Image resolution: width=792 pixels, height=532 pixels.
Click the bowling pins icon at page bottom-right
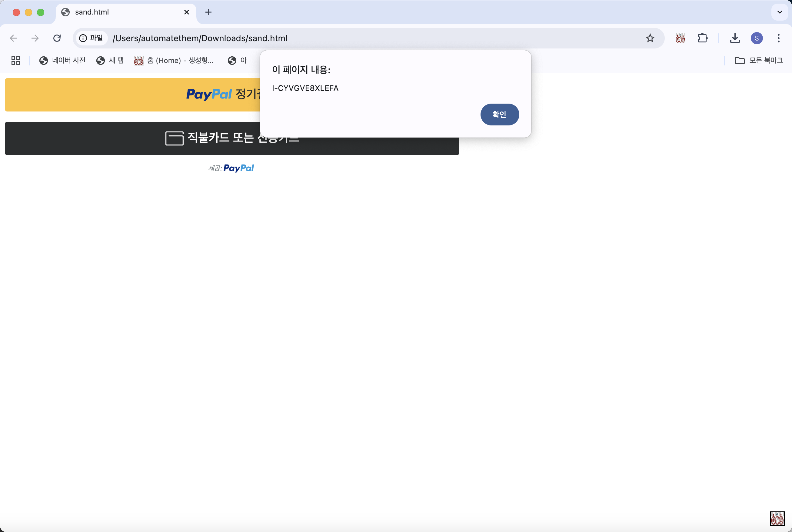pos(777,518)
